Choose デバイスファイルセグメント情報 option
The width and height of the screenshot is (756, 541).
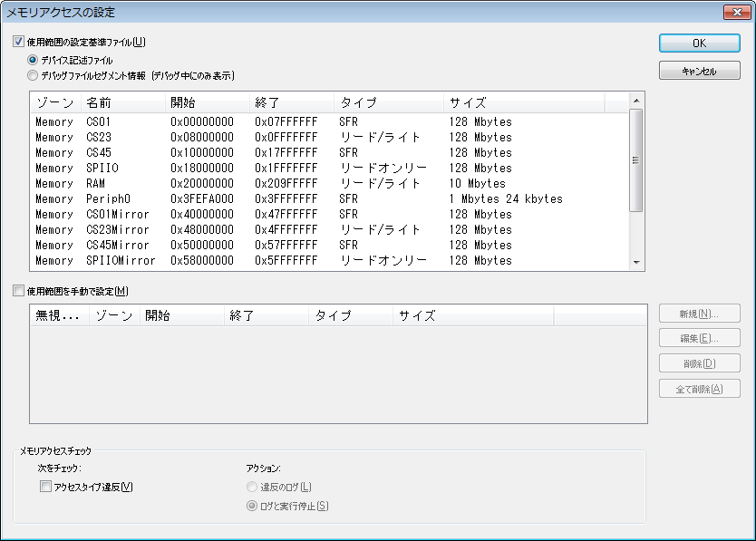click(x=33, y=75)
